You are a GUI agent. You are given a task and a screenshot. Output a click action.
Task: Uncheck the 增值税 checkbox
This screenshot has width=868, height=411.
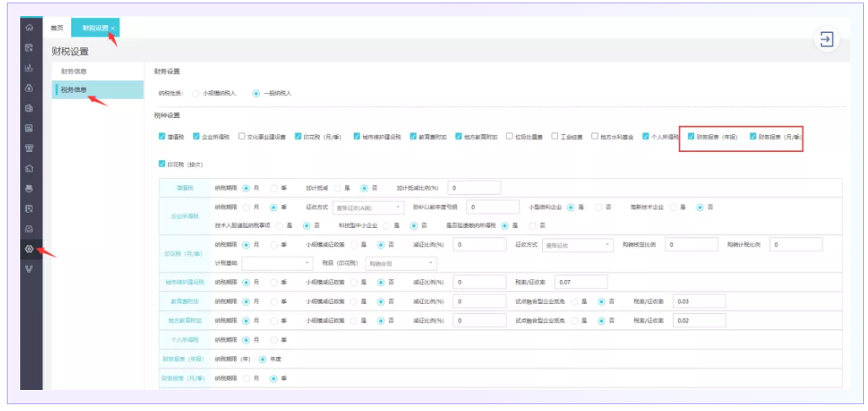pos(162,136)
